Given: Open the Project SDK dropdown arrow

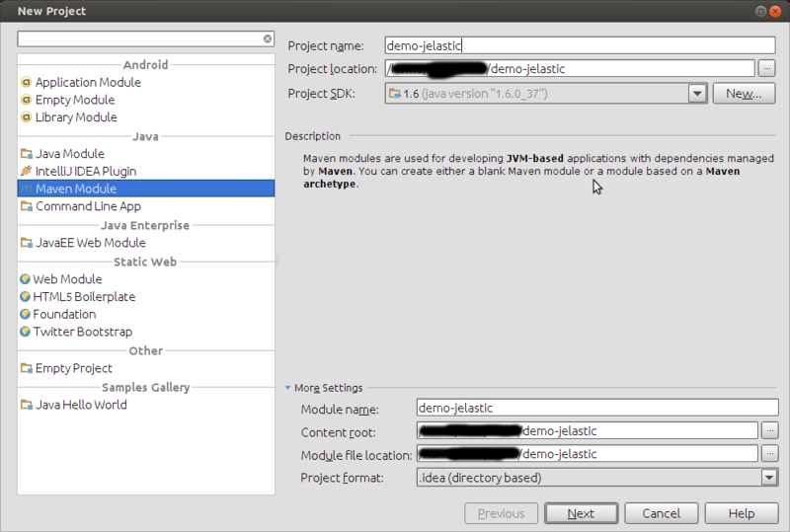Looking at the screenshot, I should pyautogui.click(x=697, y=94).
